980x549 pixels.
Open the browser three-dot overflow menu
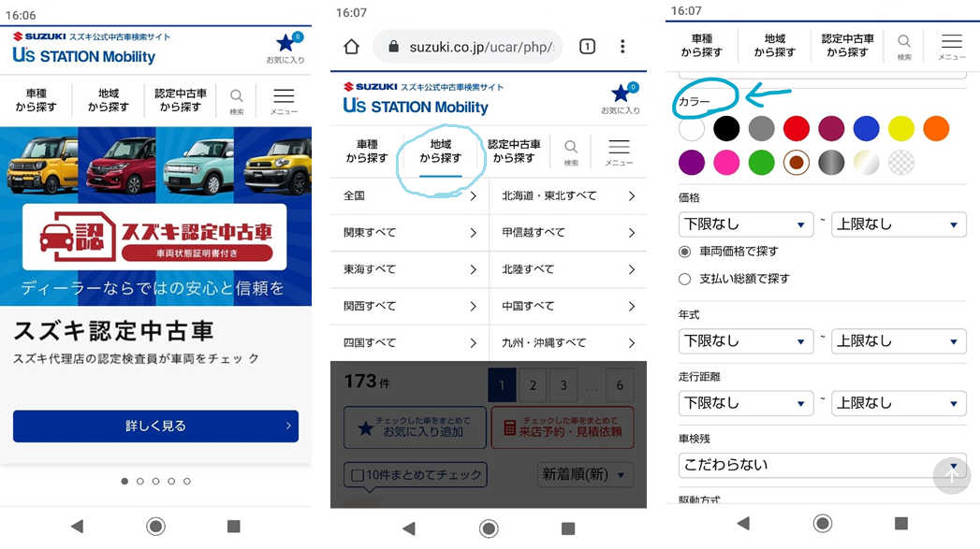tap(622, 46)
